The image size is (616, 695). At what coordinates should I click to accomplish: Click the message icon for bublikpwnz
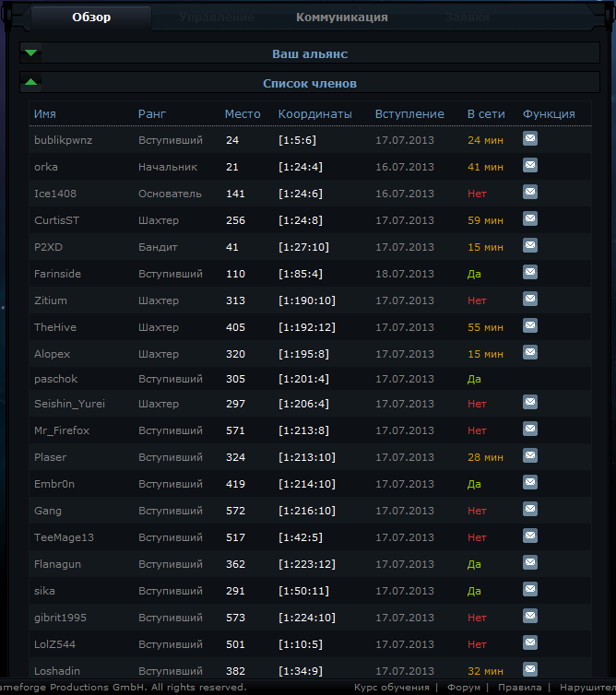(x=530, y=139)
